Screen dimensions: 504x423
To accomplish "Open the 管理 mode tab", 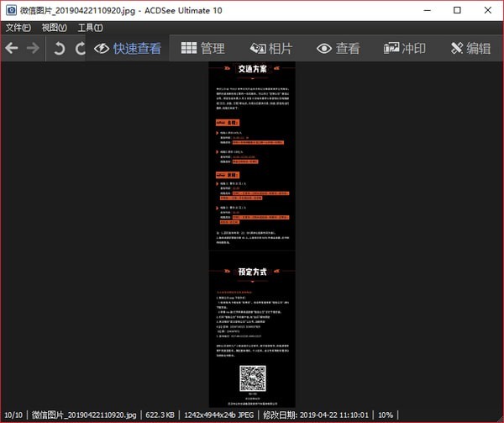I will tap(202, 48).
